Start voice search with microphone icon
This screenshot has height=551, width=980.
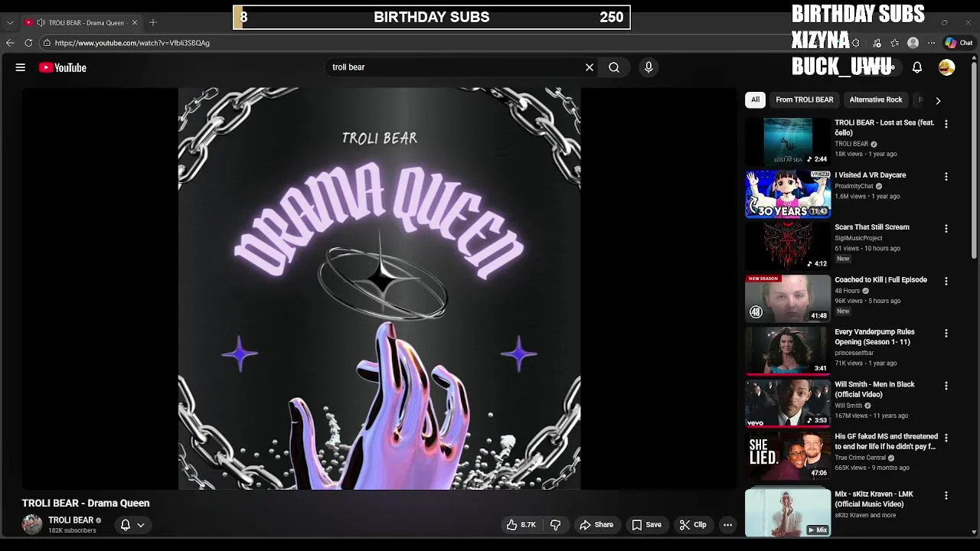[x=648, y=67]
